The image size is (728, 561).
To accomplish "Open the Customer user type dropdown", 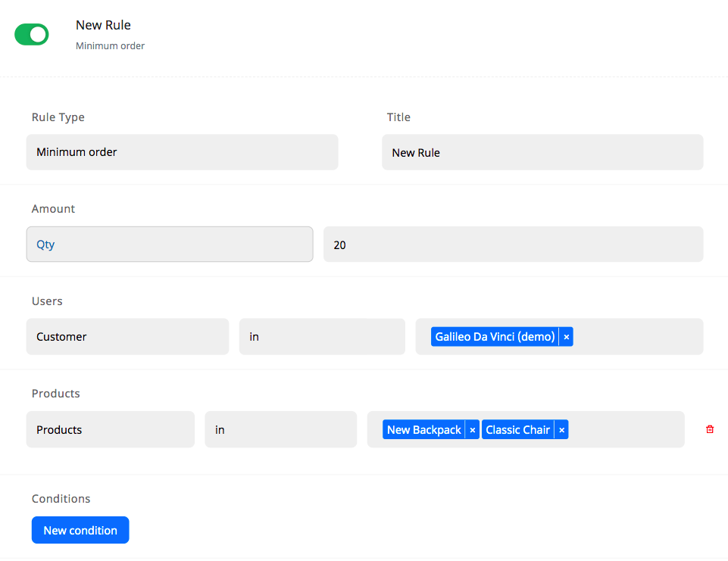I will [127, 337].
